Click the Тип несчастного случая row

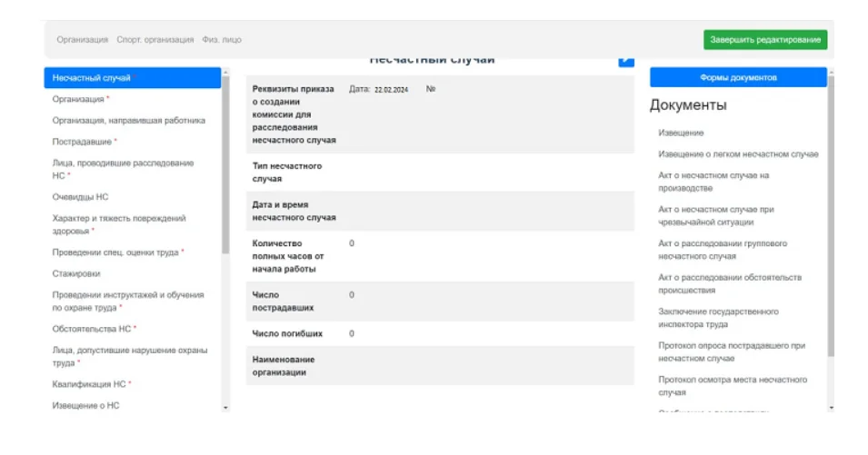[x=440, y=173]
